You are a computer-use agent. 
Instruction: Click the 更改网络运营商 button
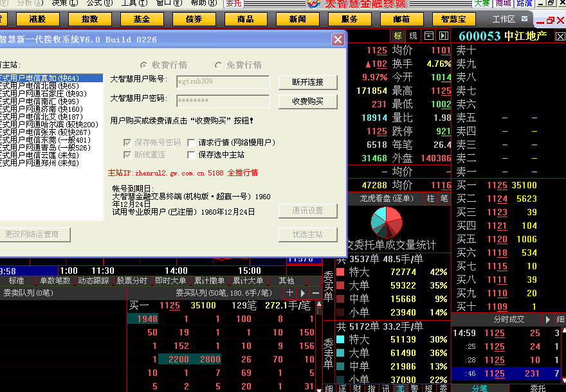point(34,235)
